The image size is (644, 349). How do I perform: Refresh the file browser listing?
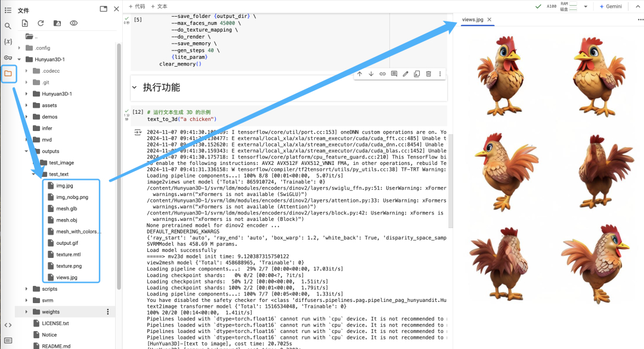point(41,23)
